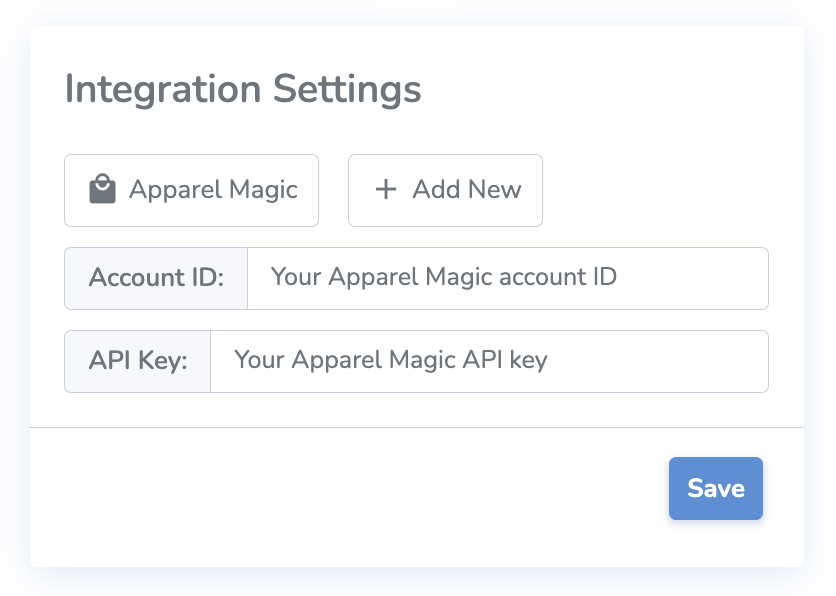Click the Integration Settings heading
836x596 pixels.
(x=243, y=89)
